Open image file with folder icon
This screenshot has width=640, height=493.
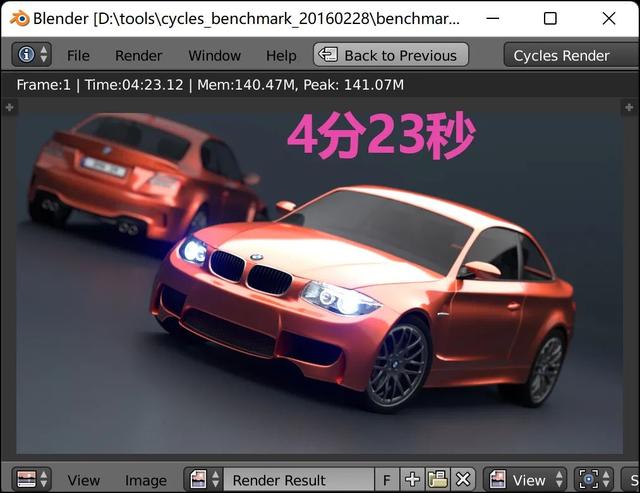[x=438, y=480]
